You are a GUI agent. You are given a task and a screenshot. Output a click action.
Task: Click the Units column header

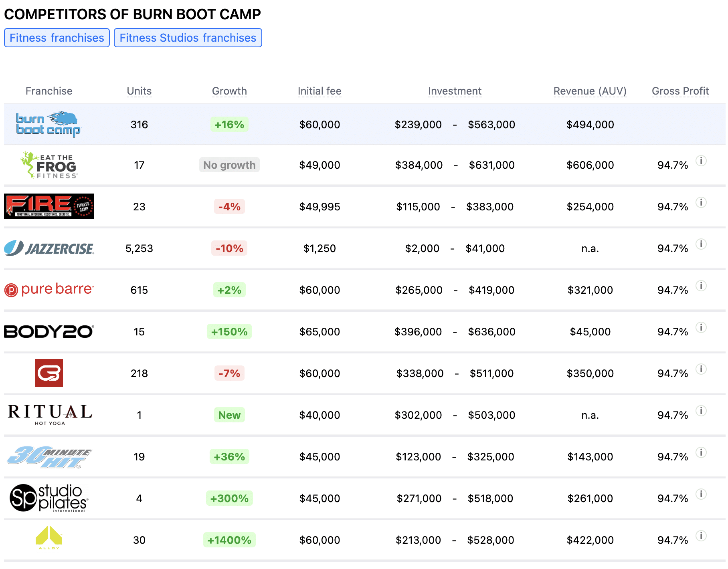tap(139, 91)
